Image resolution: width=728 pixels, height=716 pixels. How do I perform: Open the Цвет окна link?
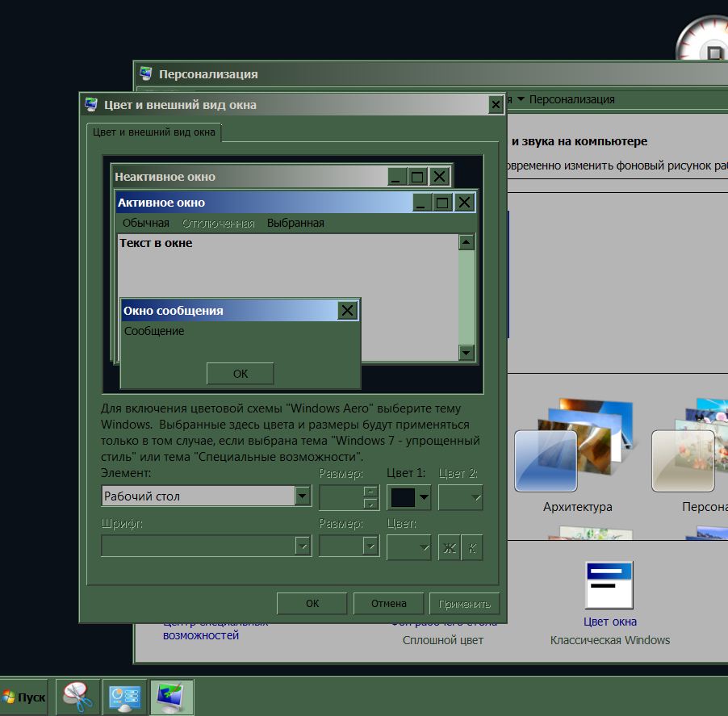pos(609,622)
